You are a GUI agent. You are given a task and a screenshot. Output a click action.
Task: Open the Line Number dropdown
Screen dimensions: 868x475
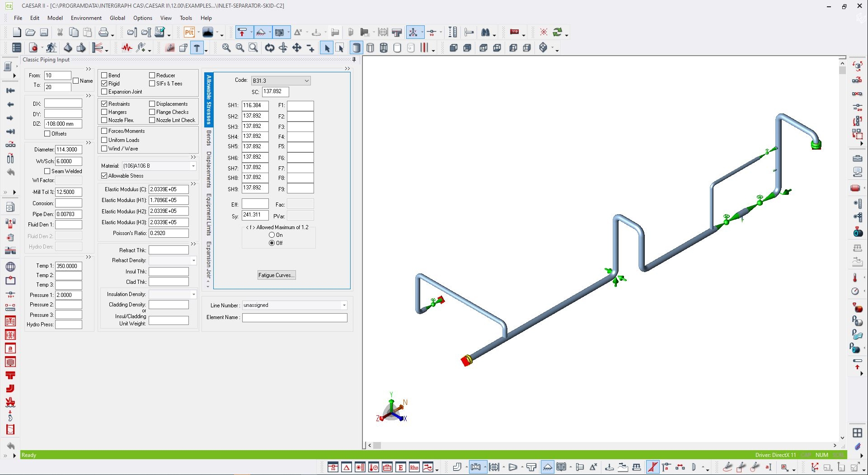pyautogui.click(x=344, y=306)
